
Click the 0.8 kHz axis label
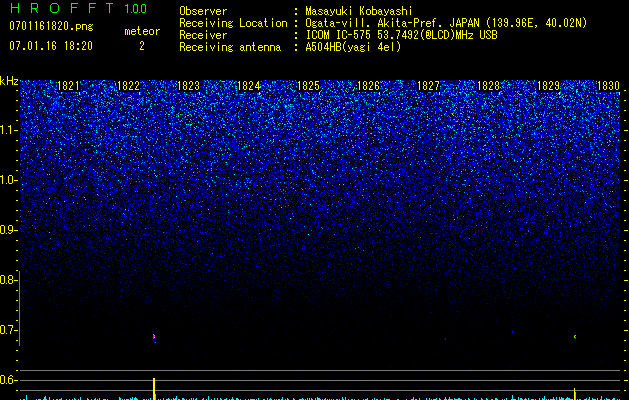coord(8,280)
